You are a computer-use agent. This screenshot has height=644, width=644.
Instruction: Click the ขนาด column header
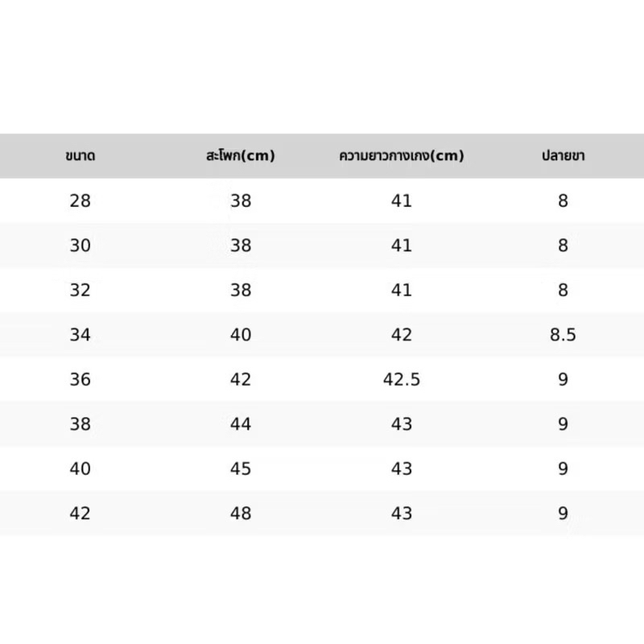80,155
